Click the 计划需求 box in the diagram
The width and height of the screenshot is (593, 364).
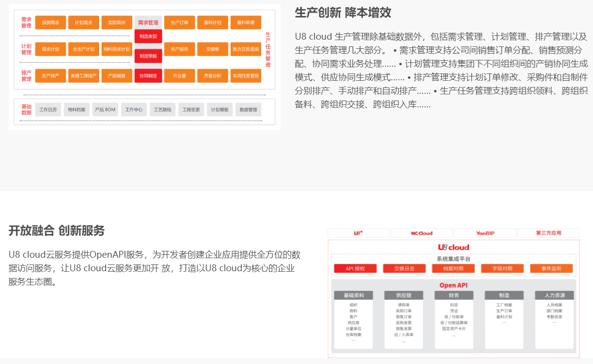tap(84, 23)
